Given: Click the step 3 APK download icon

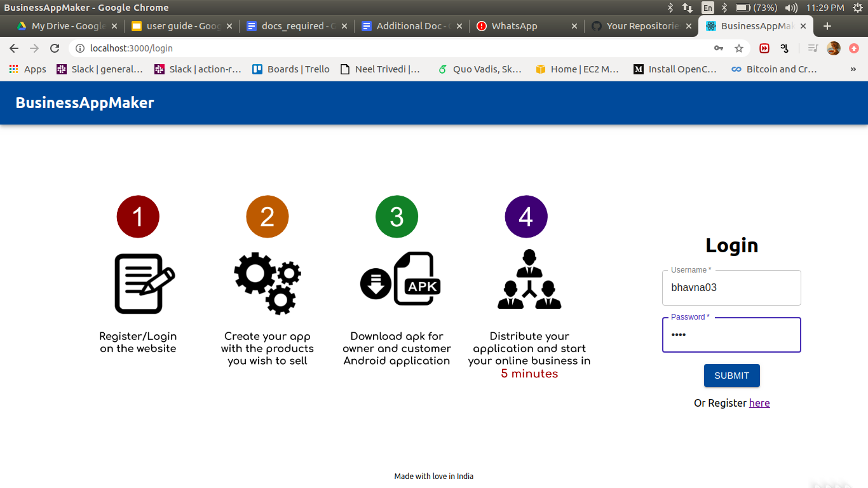Looking at the screenshot, I should pos(400,279).
